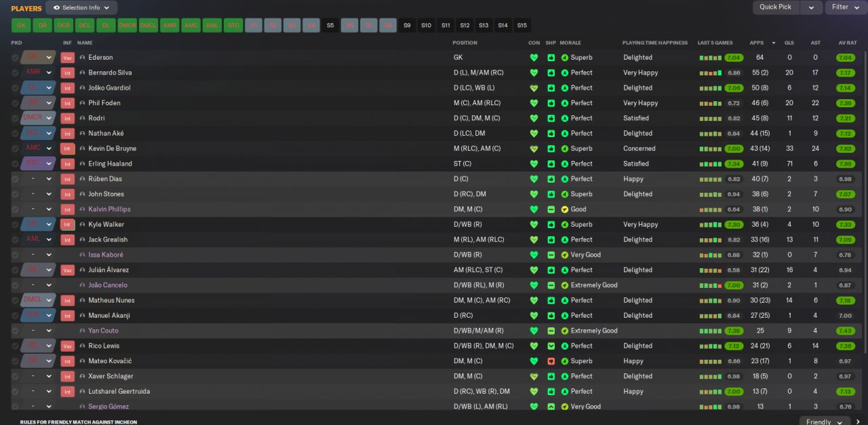Click the match sharpness icon for Phil Foden
This screenshot has width=868, height=425.
pyautogui.click(x=551, y=103)
